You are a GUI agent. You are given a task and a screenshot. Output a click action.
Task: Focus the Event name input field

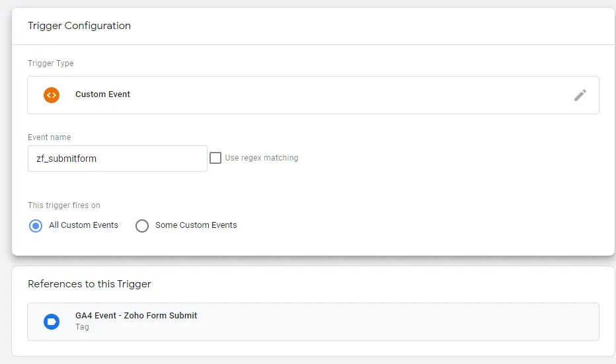point(132,159)
